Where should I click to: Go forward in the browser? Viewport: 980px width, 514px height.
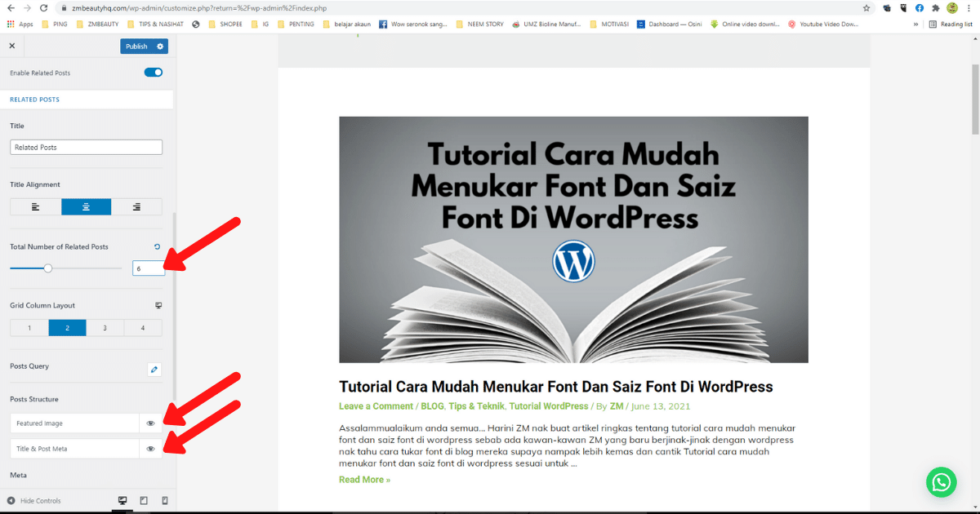pyautogui.click(x=27, y=7)
